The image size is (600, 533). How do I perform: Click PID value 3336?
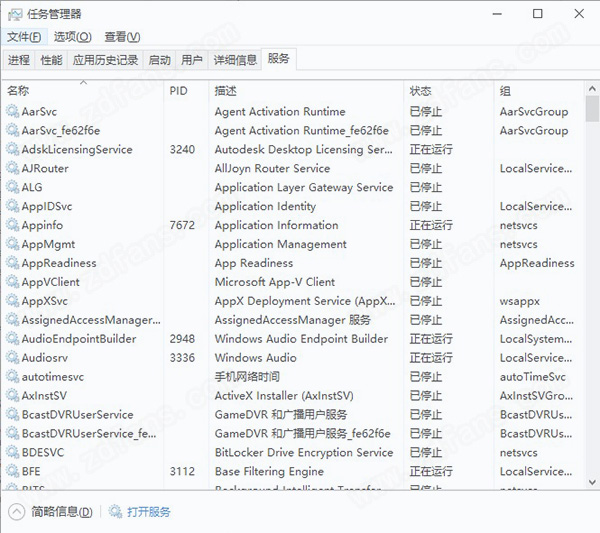click(182, 358)
